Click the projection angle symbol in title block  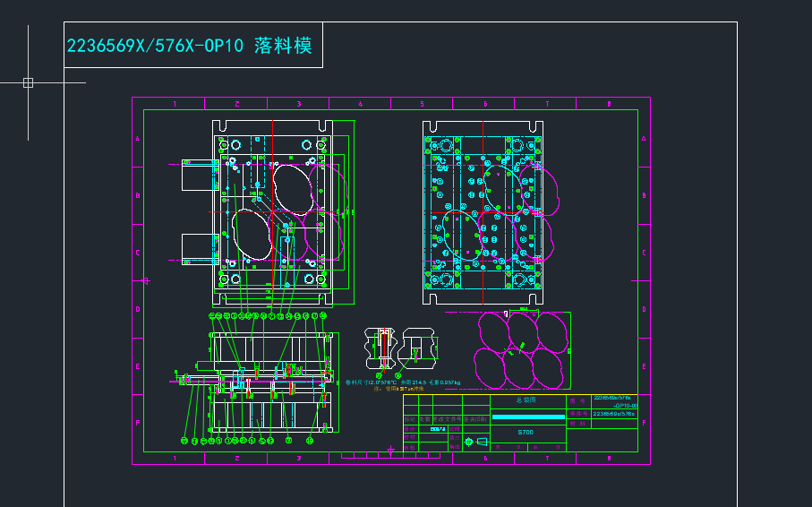[477, 442]
